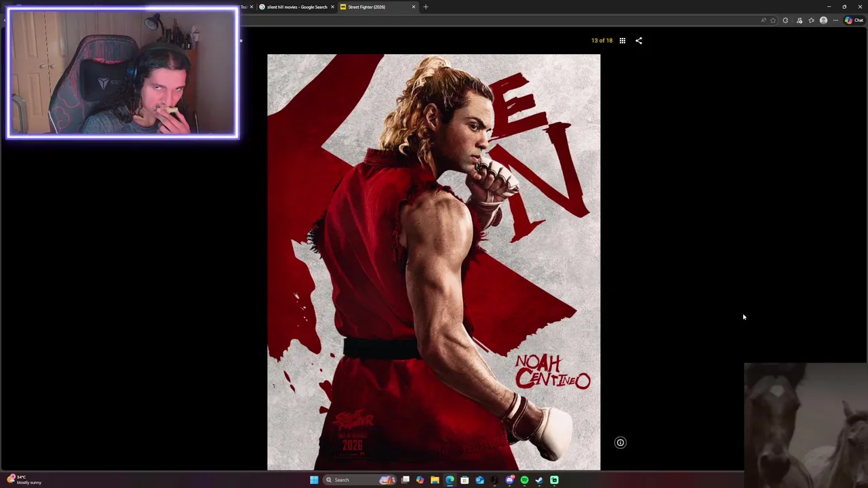The width and height of the screenshot is (868, 488).
Task: Launch Copilot from the taskbar
Action: pyautogui.click(x=420, y=480)
